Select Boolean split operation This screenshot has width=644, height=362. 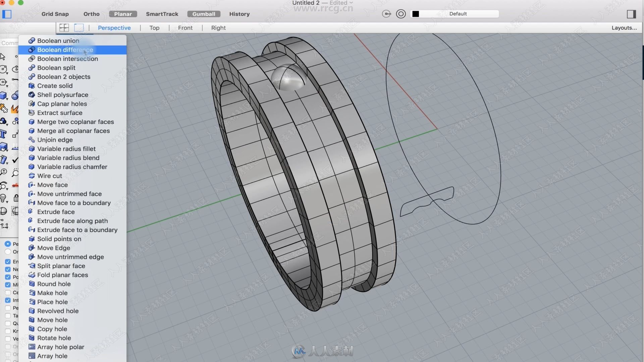click(56, 67)
